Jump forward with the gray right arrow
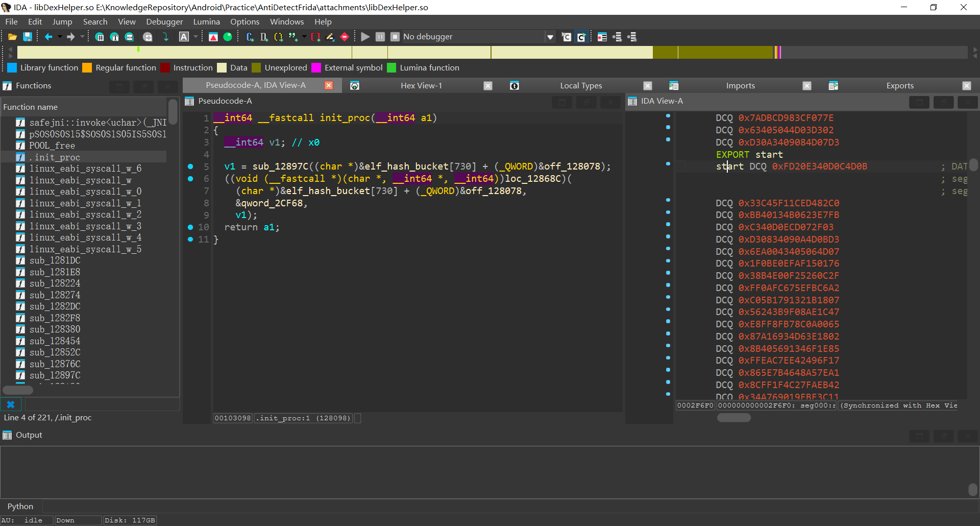Image resolution: width=980 pixels, height=526 pixels. pos(71,37)
